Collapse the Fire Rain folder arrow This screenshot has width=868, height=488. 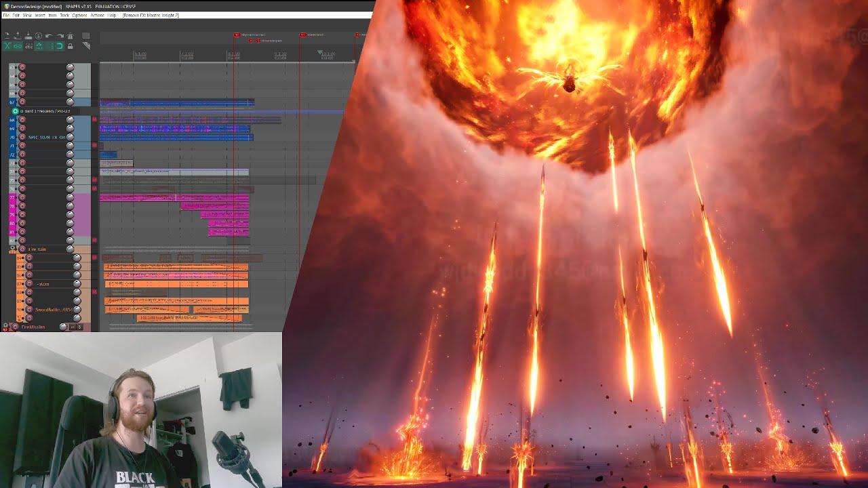click(x=12, y=248)
